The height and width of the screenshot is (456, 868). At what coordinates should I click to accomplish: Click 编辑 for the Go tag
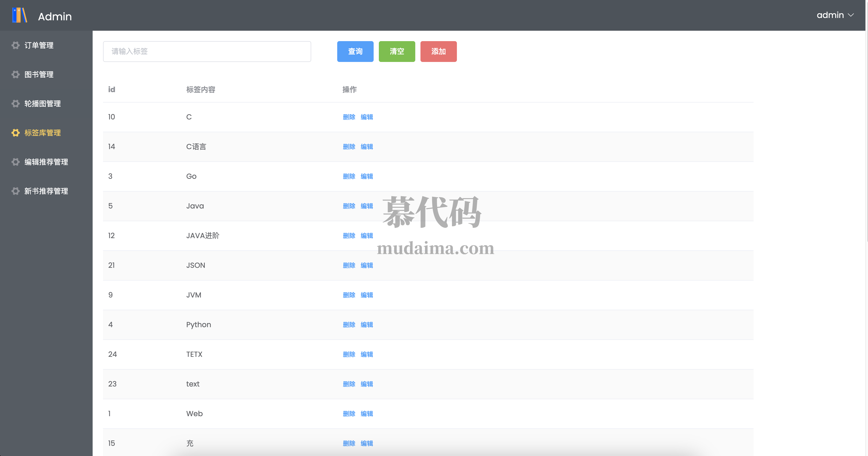[367, 176]
